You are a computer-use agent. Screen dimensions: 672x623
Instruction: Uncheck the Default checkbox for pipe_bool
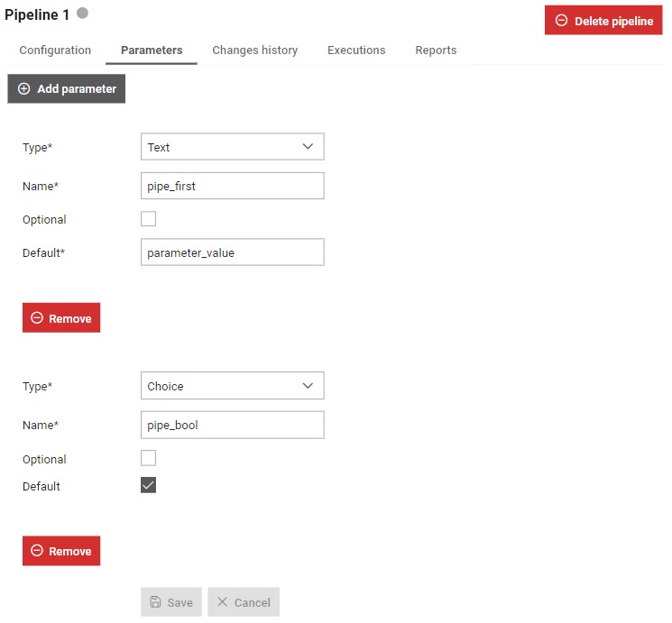pos(148,485)
